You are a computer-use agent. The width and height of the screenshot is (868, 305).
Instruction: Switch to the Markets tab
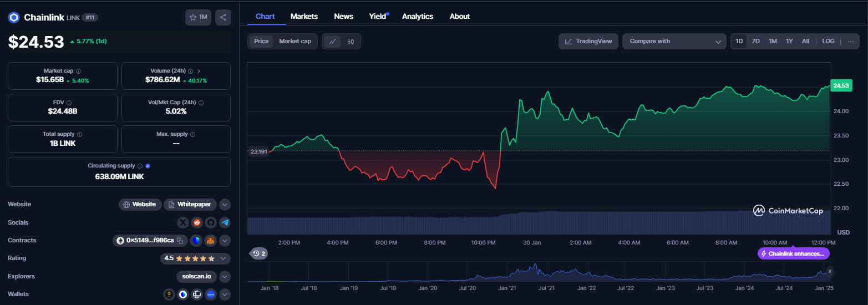point(304,16)
